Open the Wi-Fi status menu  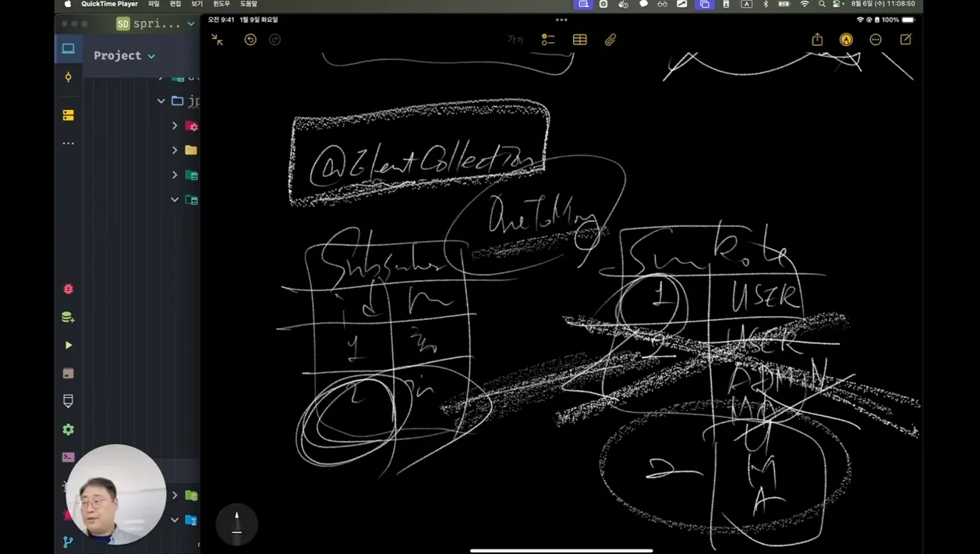tap(805, 4)
